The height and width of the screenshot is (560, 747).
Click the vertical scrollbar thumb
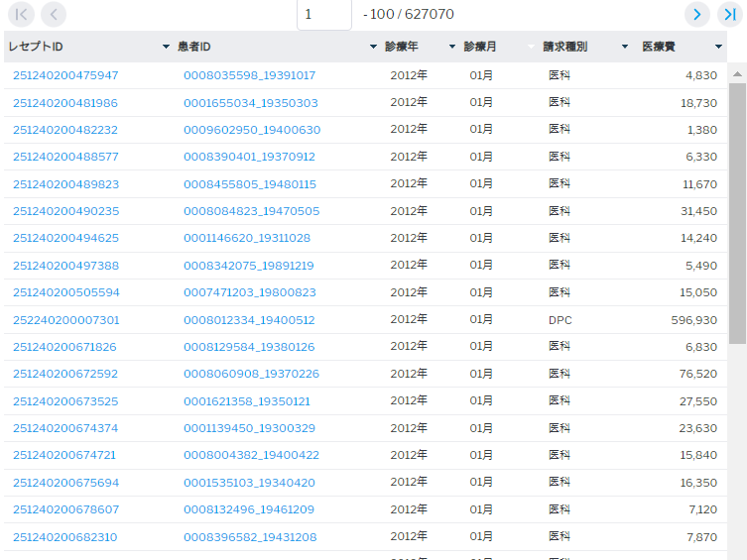[x=737, y=213]
